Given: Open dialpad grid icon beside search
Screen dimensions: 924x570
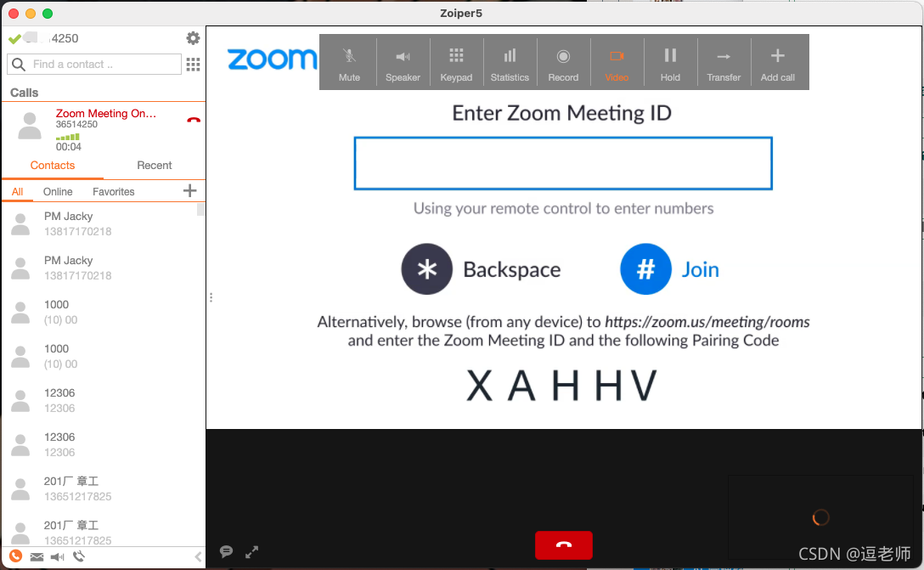Looking at the screenshot, I should coord(193,65).
